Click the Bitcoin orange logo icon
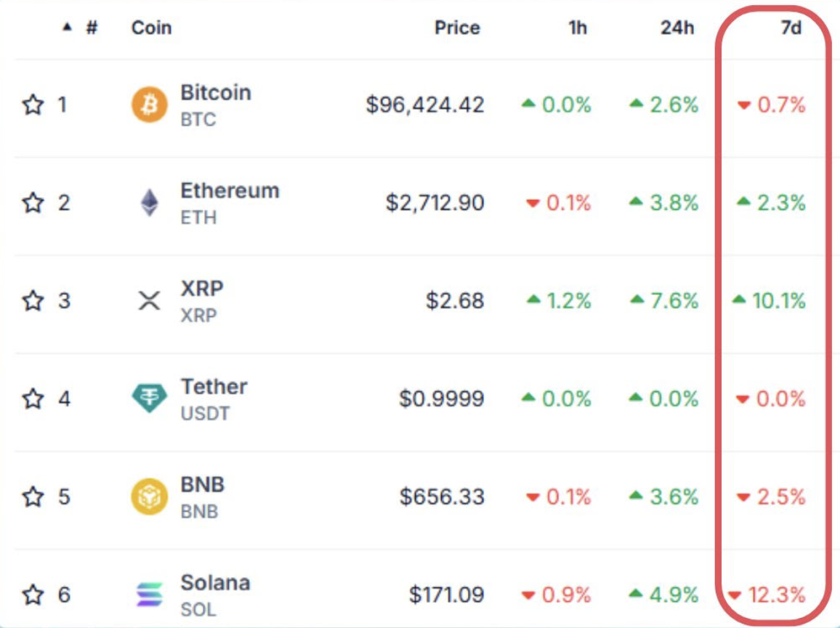The height and width of the screenshot is (628, 840). coord(150,105)
